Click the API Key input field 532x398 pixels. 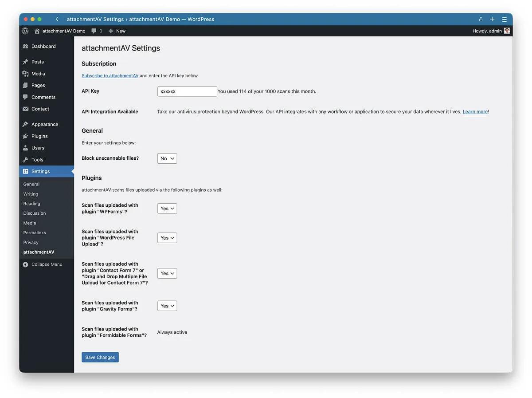pyautogui.click(x=187, y=91)
